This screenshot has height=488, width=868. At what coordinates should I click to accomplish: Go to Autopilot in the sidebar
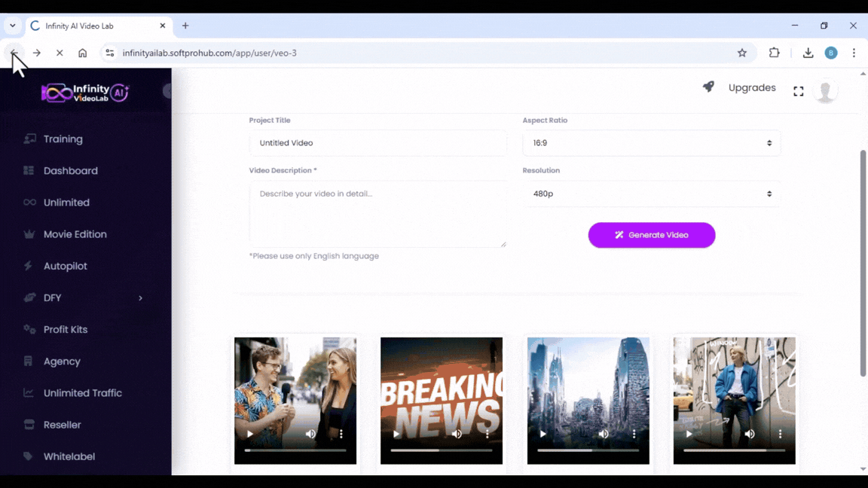65,266
